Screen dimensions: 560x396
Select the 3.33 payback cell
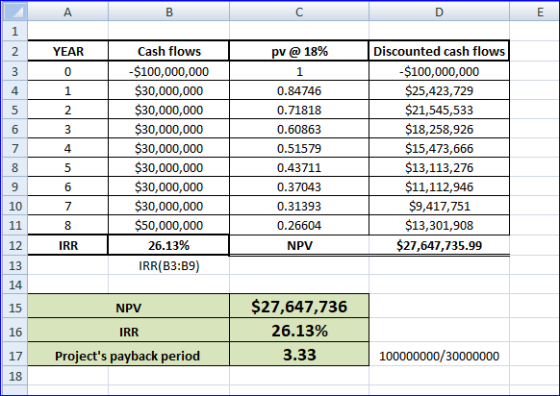click(x=299, y=355)
